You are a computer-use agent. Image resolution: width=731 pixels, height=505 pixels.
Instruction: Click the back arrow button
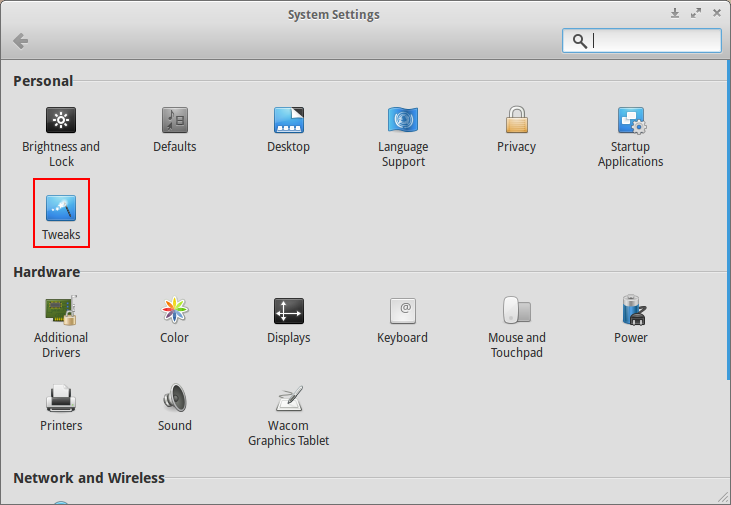tap(21, 41)
